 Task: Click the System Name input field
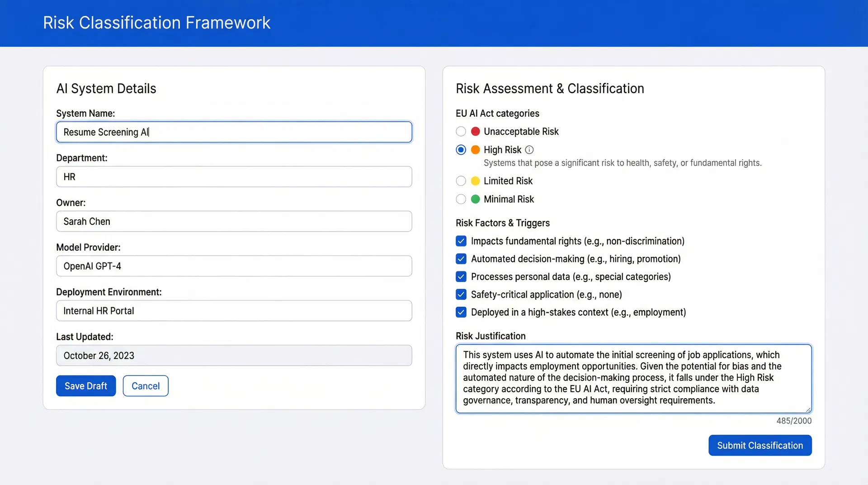[233, 132]
